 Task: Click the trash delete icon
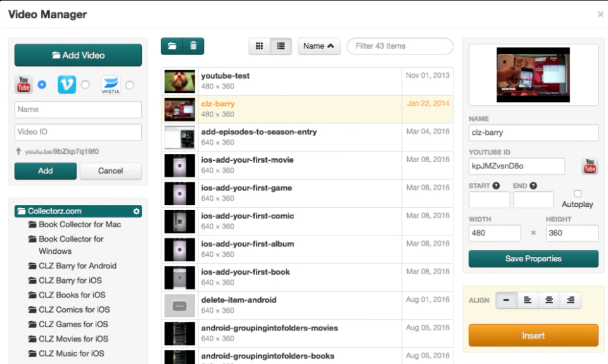click(x=193, y=46)
